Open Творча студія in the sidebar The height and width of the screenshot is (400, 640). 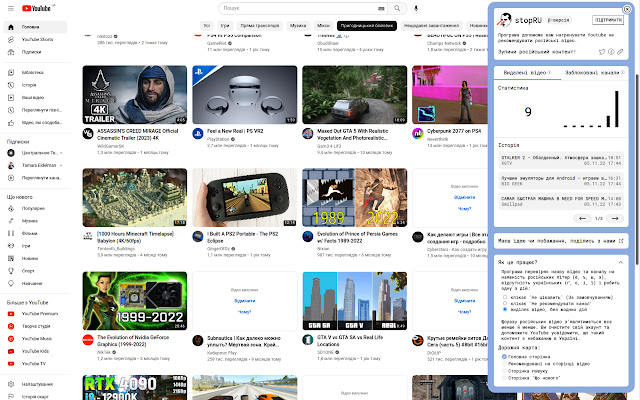pos(35,326)
